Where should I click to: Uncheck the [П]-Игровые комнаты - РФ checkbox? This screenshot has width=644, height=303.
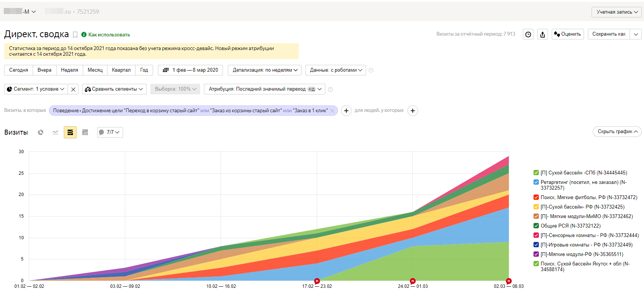536,245
